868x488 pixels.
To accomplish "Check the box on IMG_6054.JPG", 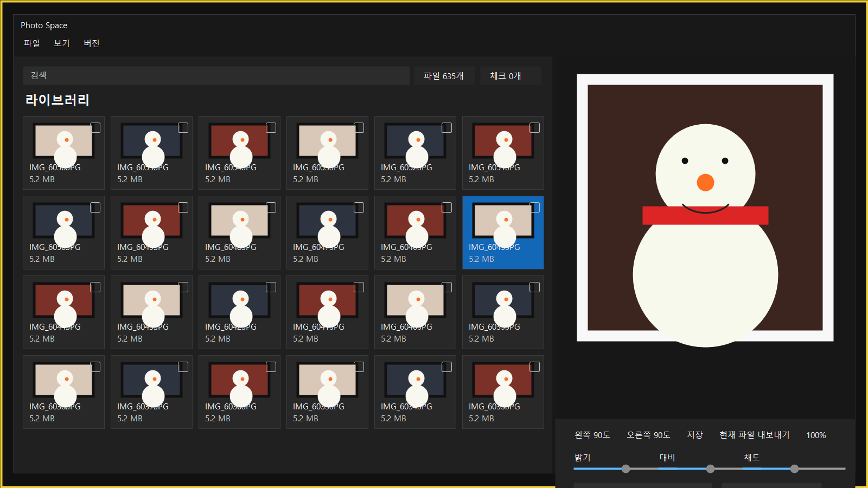I will (x=271, y=128).
